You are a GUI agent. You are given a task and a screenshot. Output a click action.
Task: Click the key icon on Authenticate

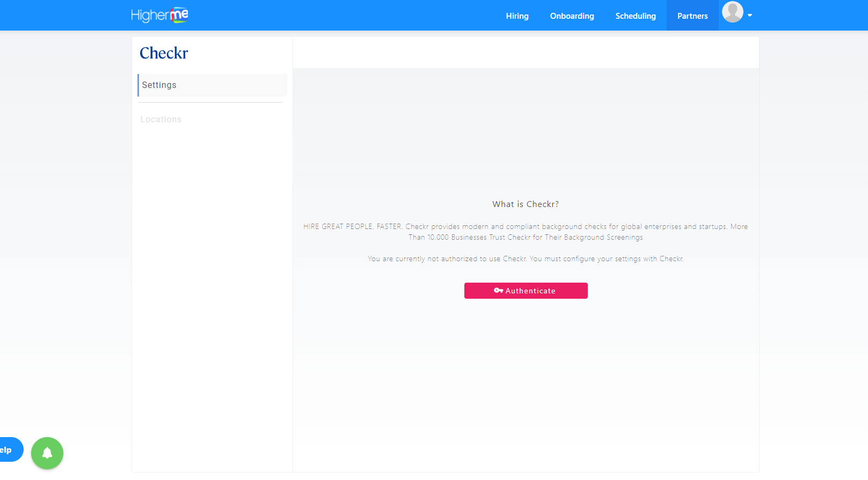[x=498, y=291]
